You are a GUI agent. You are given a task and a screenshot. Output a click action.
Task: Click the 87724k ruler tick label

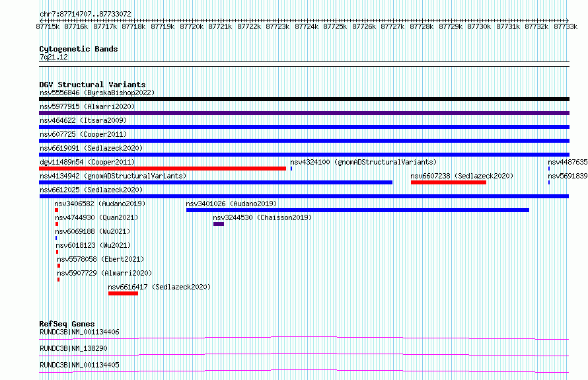pos(307,26)
